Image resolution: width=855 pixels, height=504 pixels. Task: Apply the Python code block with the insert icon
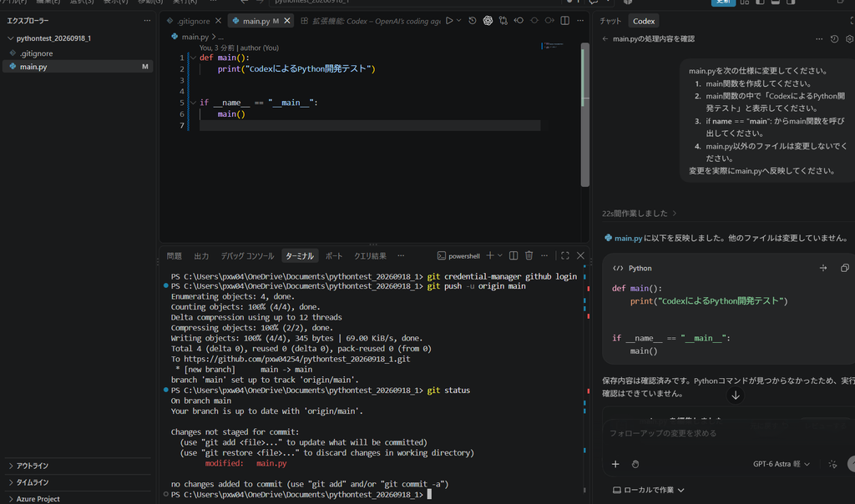(823, 268)
